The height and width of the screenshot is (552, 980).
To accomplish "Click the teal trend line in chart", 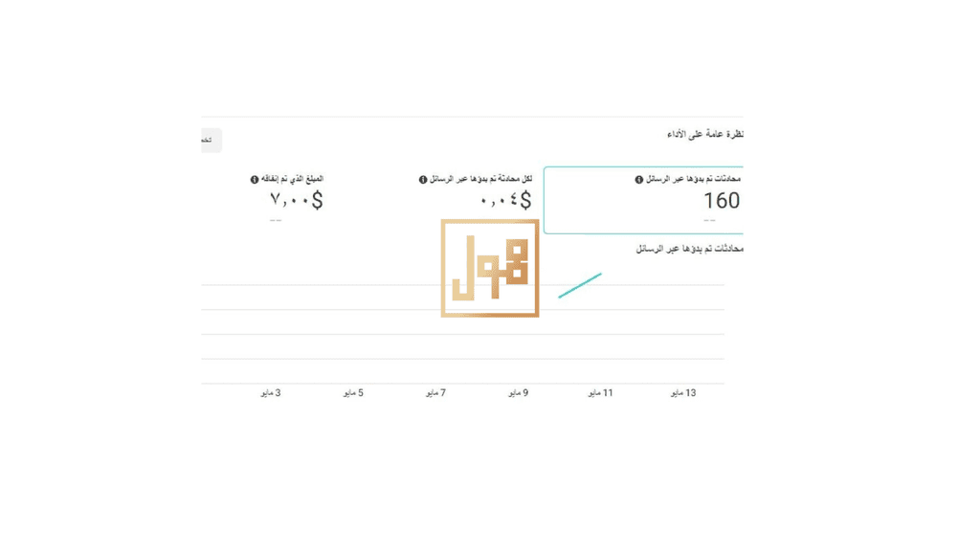I will (580, 285).
